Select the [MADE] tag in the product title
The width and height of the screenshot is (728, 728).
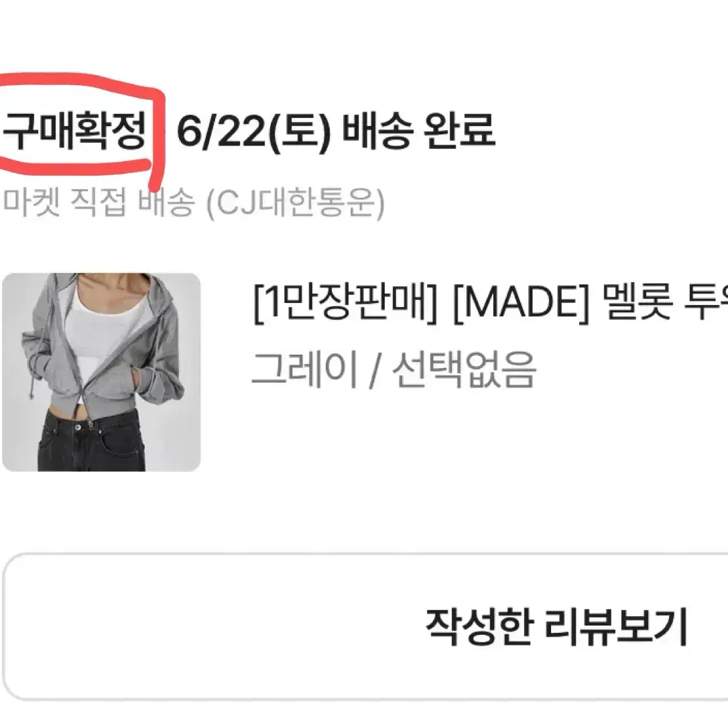520,303
